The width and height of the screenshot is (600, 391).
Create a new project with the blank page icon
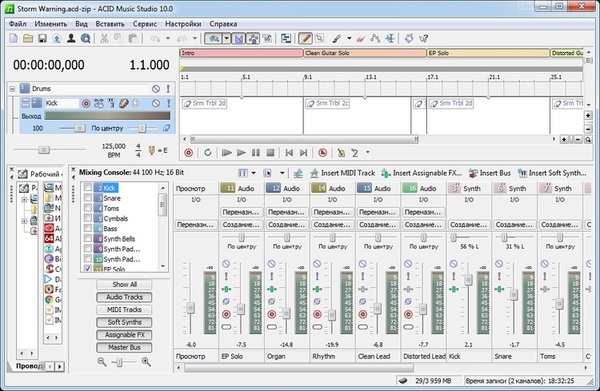click(x=13, y=38)
